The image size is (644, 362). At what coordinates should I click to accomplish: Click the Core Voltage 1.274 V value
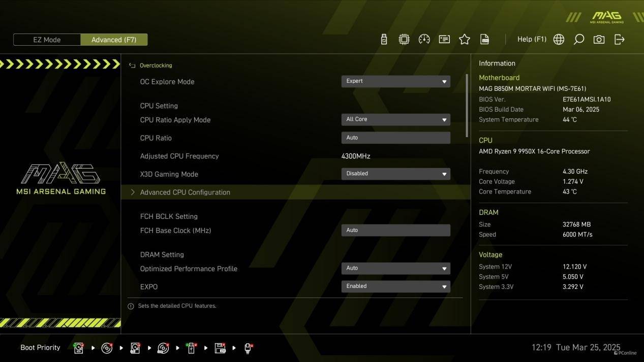573,182
